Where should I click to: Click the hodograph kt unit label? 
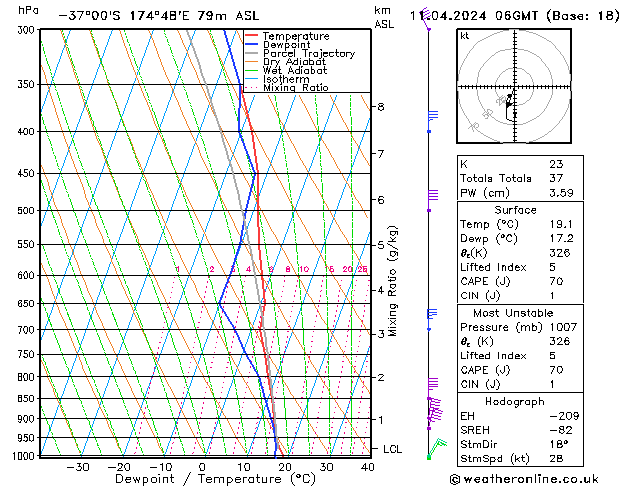[465, 36]
